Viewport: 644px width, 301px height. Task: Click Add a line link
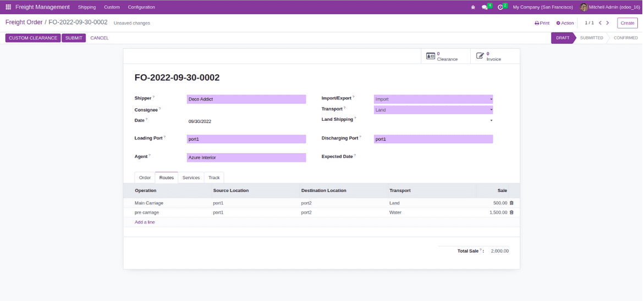click(x=145, y=222)
